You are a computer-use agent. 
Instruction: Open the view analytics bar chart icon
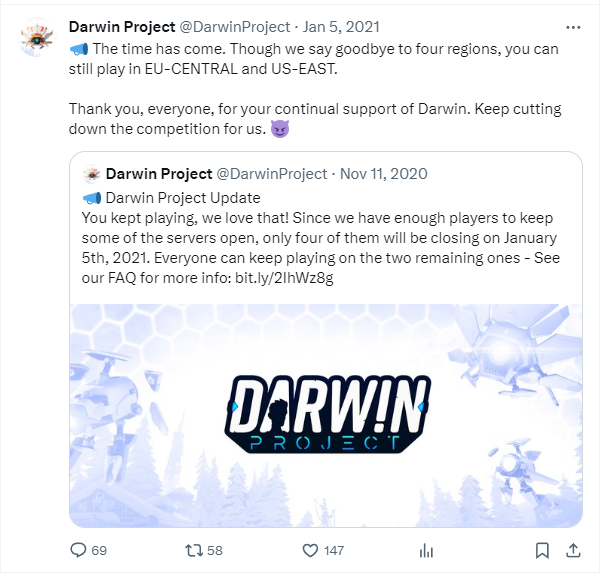(x=426, y=550)
